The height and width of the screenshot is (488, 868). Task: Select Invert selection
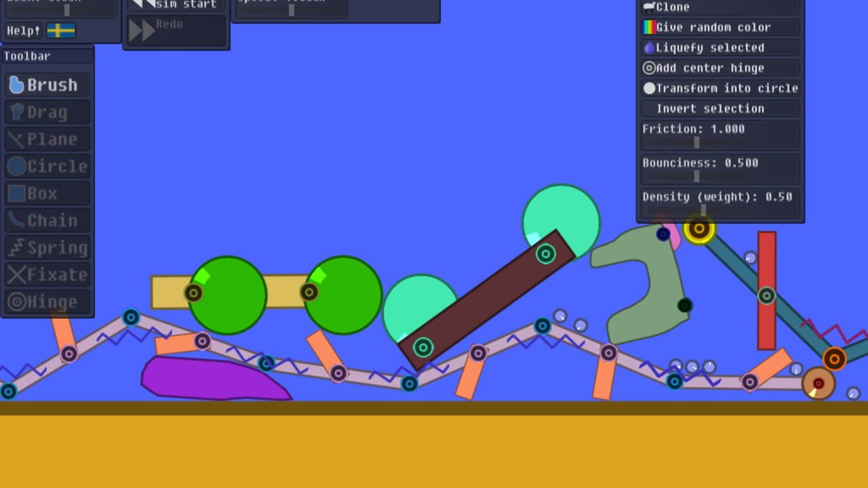[720, 109]
